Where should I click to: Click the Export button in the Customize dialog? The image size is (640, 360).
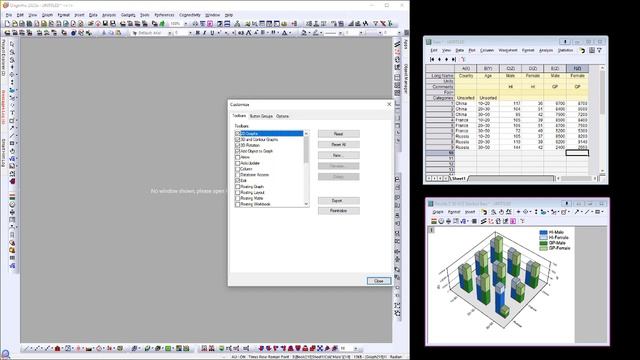coord(339,200)
